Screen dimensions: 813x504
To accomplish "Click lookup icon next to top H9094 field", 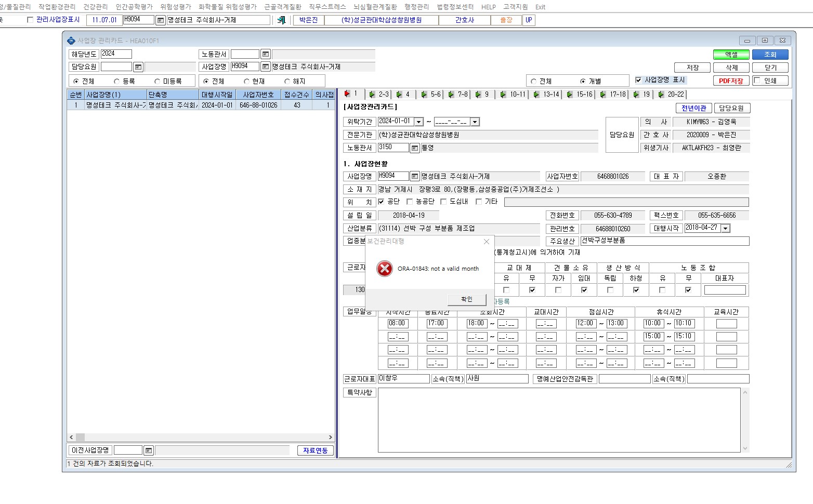I will pos(161,20).
